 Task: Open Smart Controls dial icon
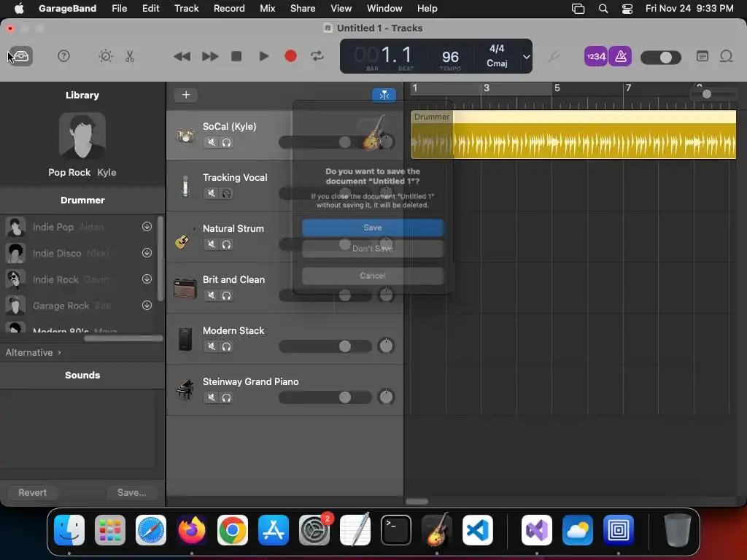pyautogui.click(x=105, y=56)
